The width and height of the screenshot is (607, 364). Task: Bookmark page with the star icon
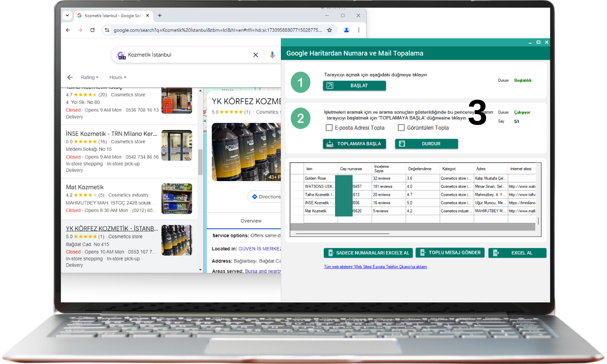pyautogui.click(x=329, y=30)
